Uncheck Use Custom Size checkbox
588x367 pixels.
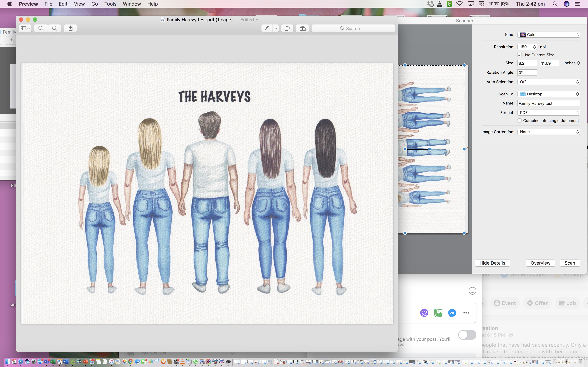(x=519, y=55)
